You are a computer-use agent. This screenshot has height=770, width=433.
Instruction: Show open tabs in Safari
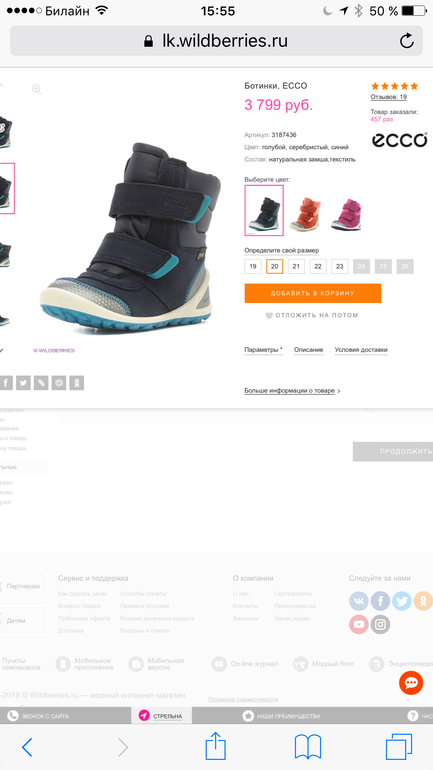399,747
